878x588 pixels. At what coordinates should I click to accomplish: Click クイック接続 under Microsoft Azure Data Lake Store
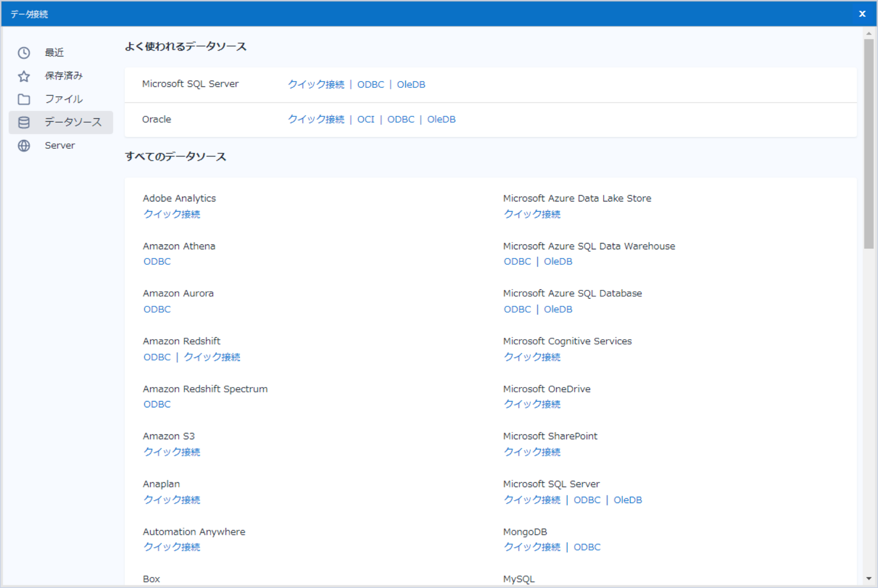(x=532, y=214)
